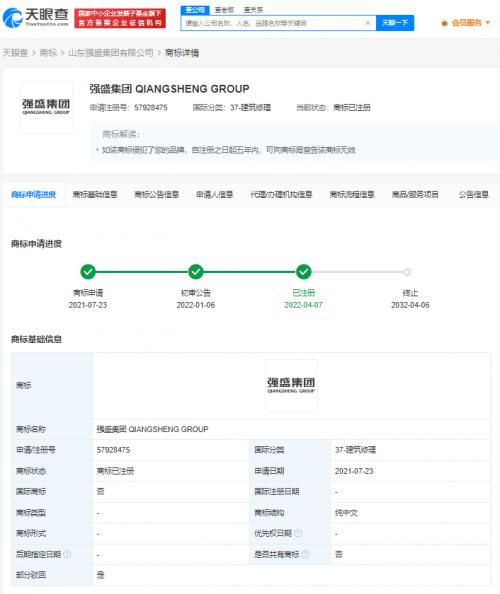Expand the 会员服务 dropdown arrow

click(x=487, y=23)
